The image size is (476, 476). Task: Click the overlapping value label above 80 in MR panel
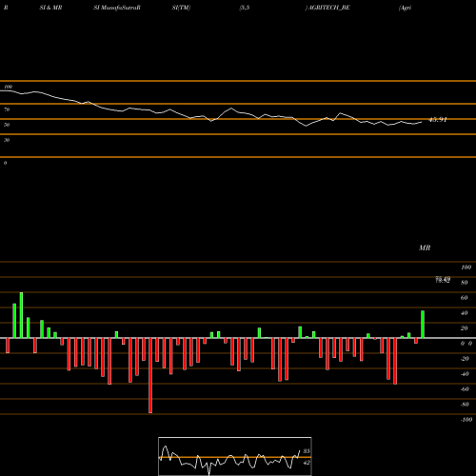443,280
